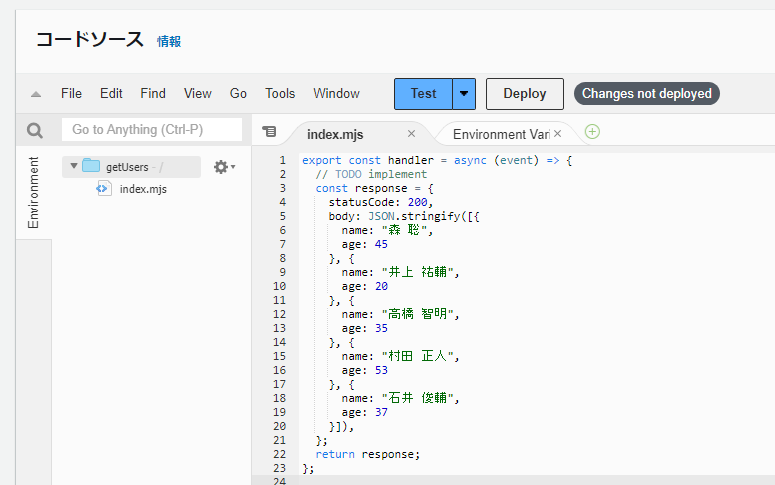The height and width of the screenshot is (485, 775).
Task: Click the search magnifier icon
Action: point(35,131)
